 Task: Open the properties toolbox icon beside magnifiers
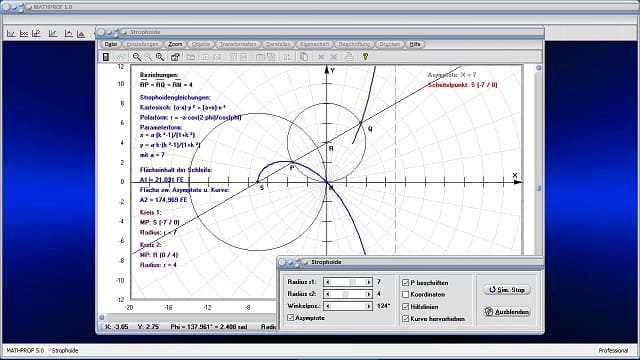(175, 57)
